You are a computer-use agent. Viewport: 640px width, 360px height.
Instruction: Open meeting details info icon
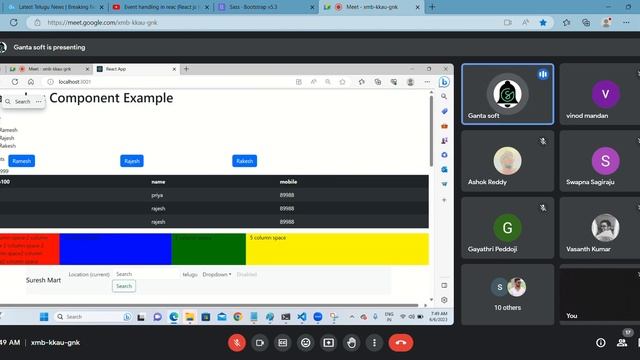point(600,343)
